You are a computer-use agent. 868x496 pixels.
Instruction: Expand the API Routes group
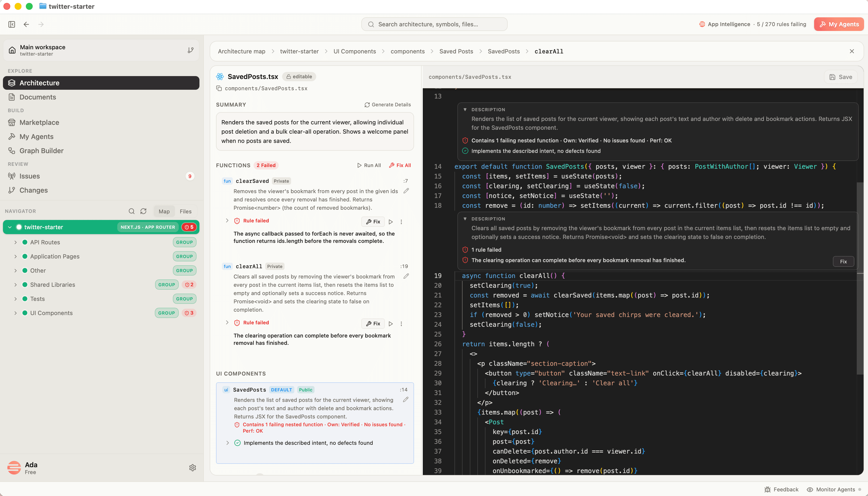click(15, 242)
